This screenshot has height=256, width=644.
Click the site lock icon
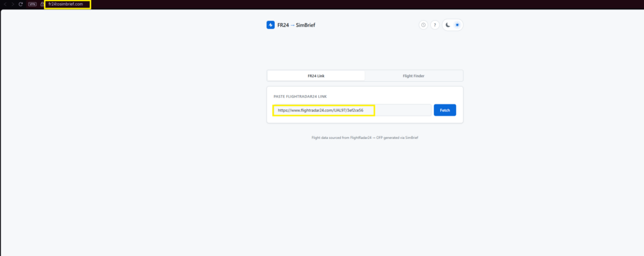click(x=42, y=4)
